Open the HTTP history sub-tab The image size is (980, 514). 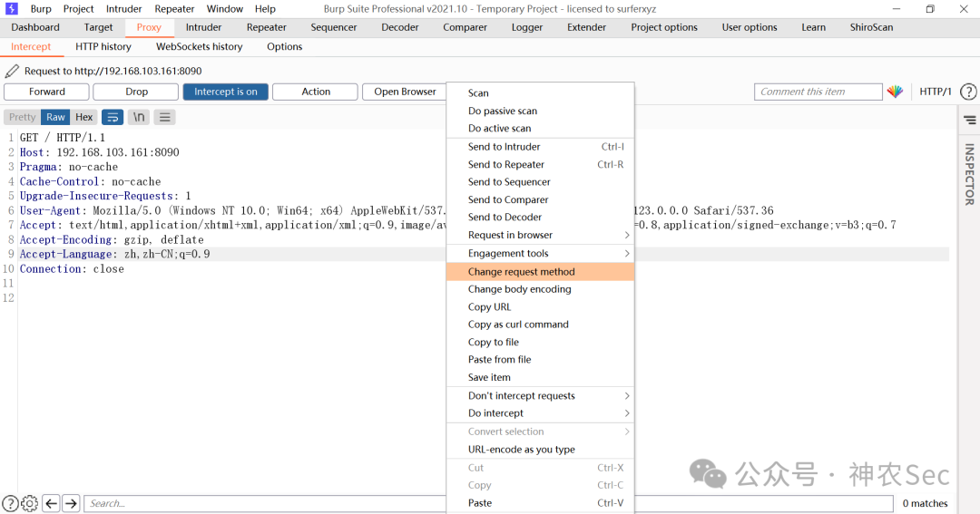tap(103, 47)
